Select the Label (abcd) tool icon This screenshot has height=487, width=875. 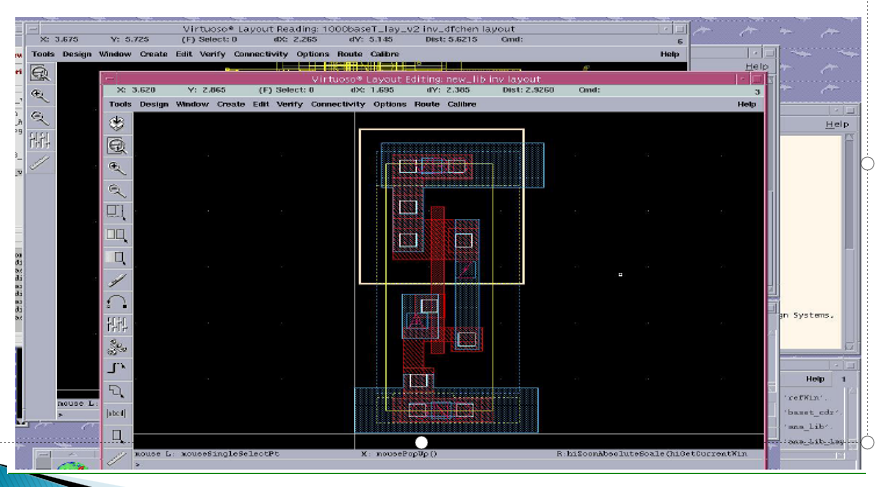point(117,413)
